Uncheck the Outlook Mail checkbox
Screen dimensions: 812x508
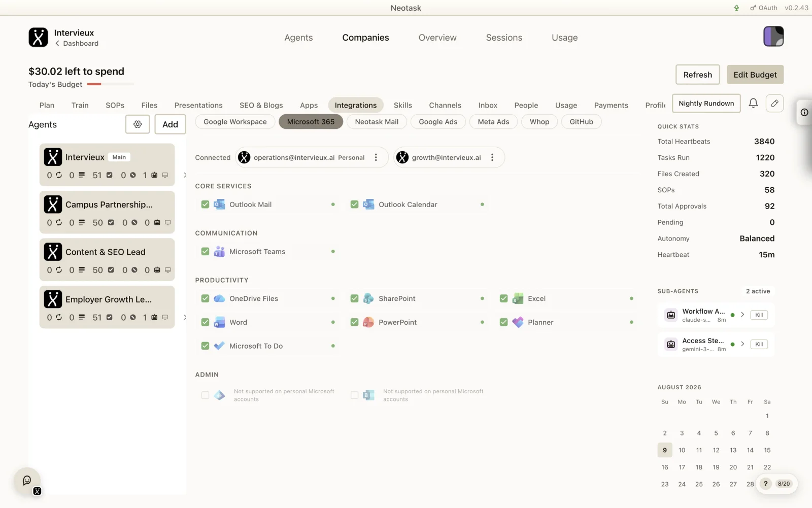(x=205, y=205)
